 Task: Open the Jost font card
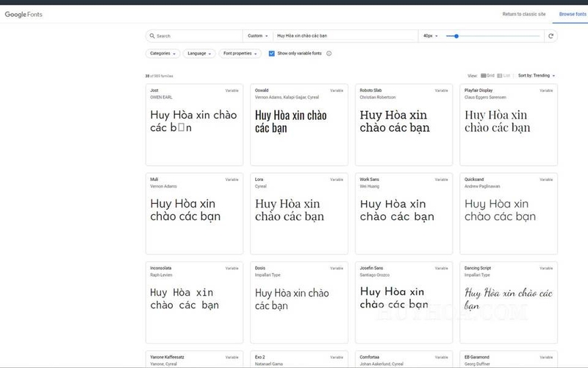(194, 124)
